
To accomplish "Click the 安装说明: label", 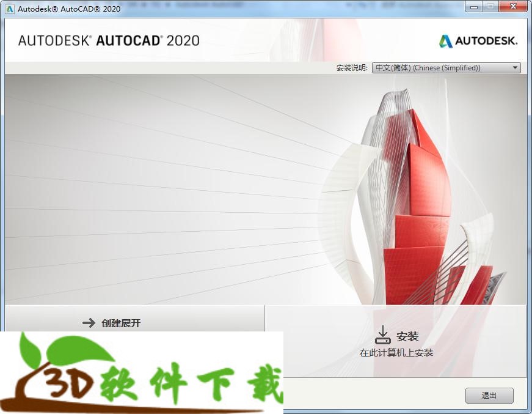I will [352, 68].
